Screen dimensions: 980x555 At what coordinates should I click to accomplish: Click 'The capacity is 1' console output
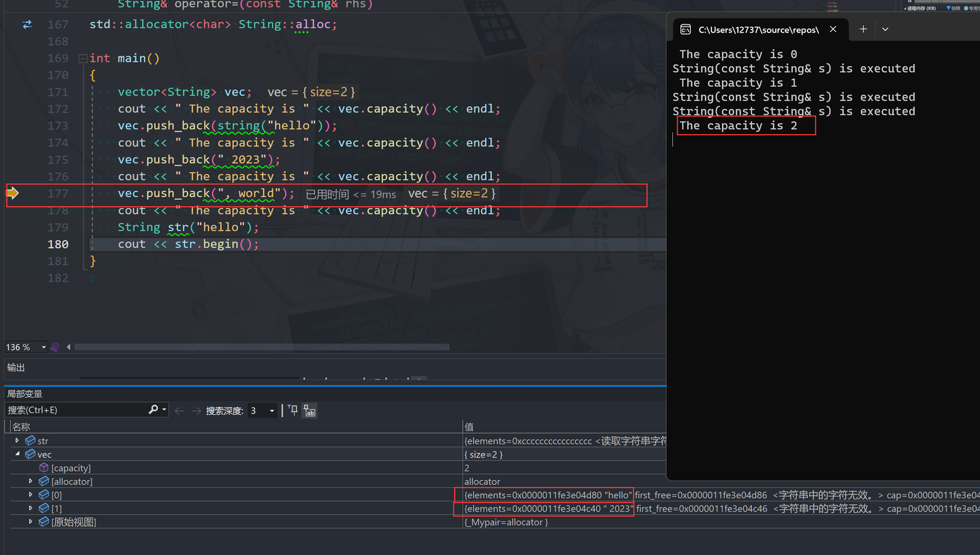pyautogui.click(x=738, y=83)
